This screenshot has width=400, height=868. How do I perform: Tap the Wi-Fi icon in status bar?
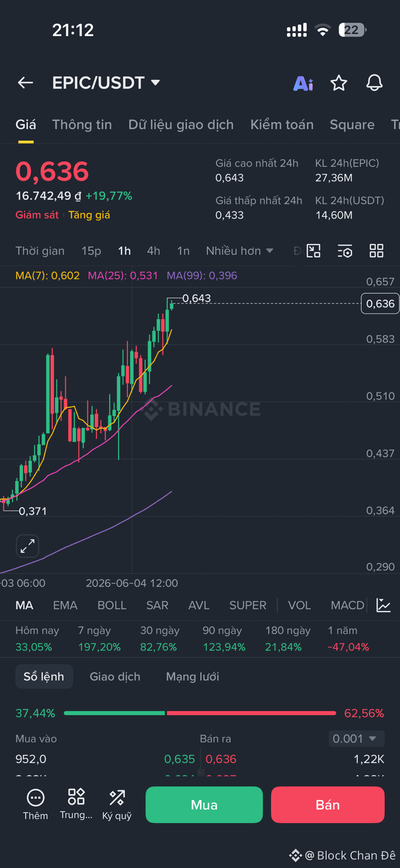323,30
